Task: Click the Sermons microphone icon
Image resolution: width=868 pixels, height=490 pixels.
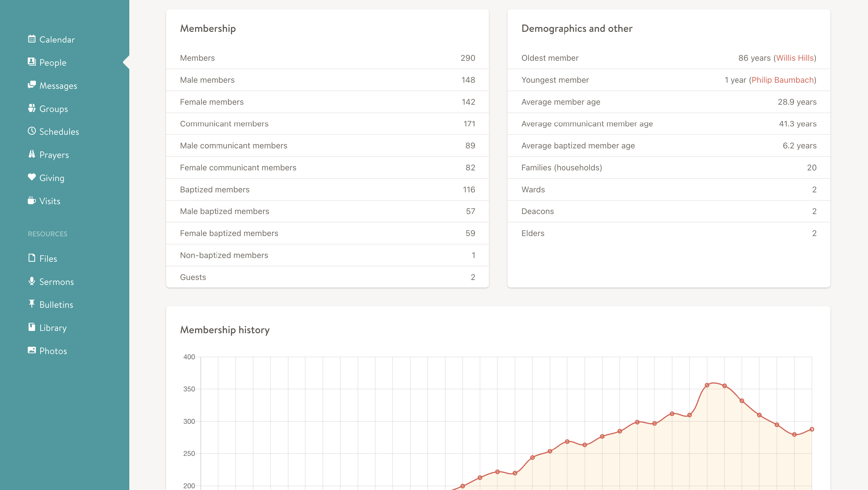Action: point(32,281)
